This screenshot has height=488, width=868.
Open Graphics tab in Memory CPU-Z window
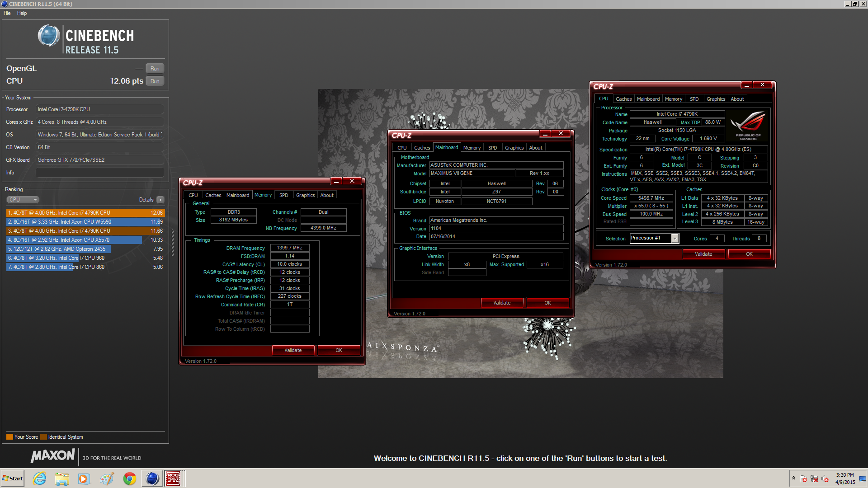[x=306, y=196]
